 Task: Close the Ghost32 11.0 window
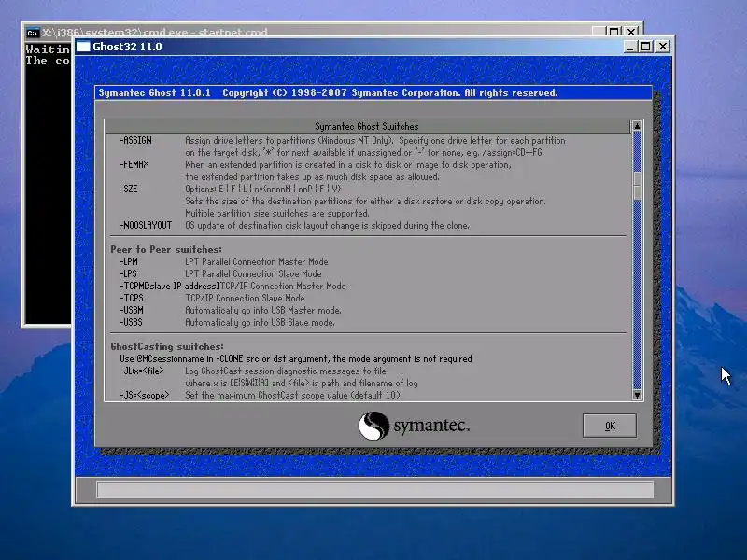(x=663, y=47)
